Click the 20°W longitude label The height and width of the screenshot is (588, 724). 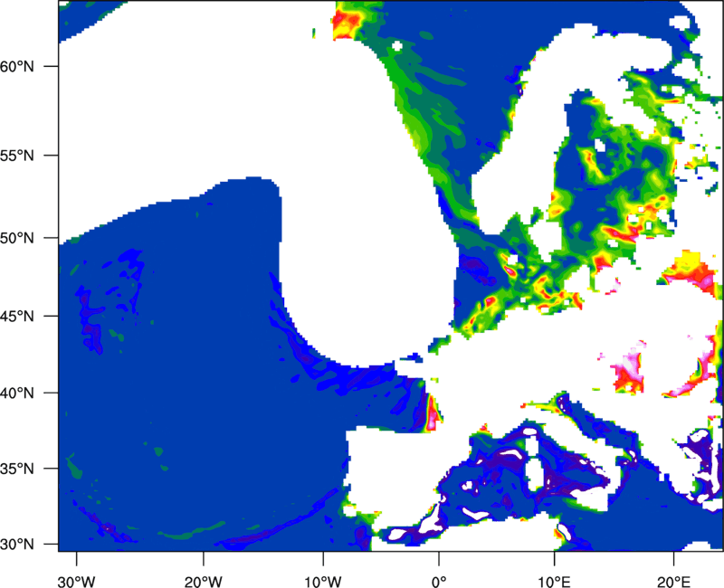pos(204,582)
